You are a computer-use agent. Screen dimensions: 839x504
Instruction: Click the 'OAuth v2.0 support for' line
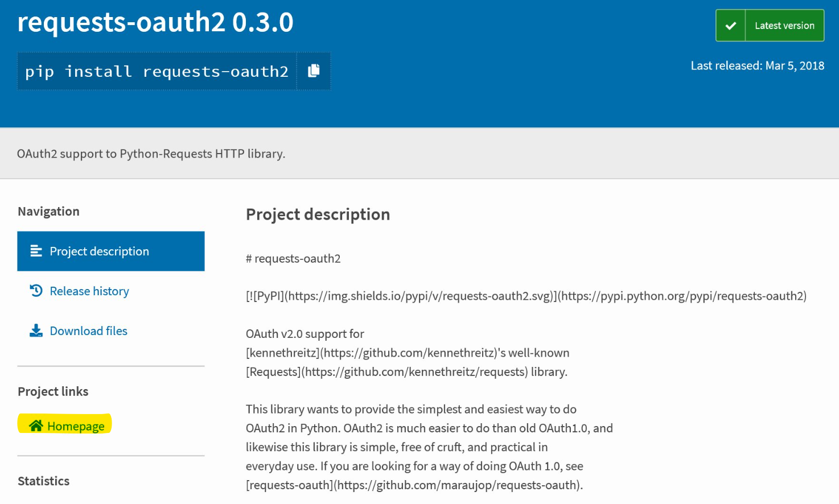pyautogui.click(x=305, y=334)
